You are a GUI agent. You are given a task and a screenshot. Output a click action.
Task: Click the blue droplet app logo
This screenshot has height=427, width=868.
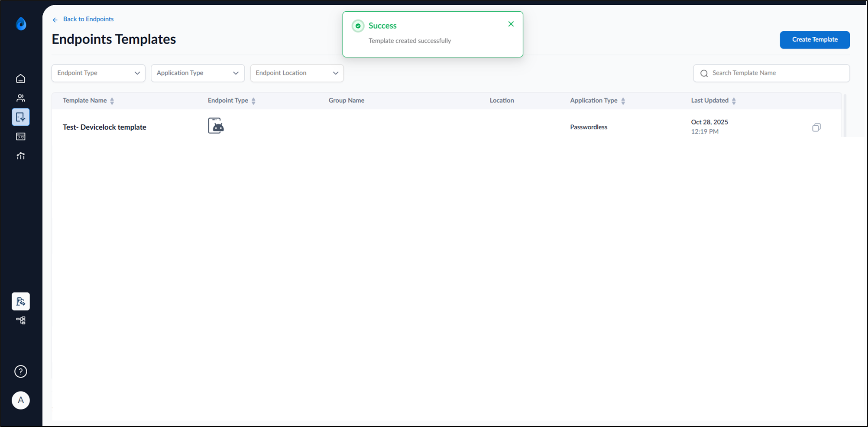21,24
